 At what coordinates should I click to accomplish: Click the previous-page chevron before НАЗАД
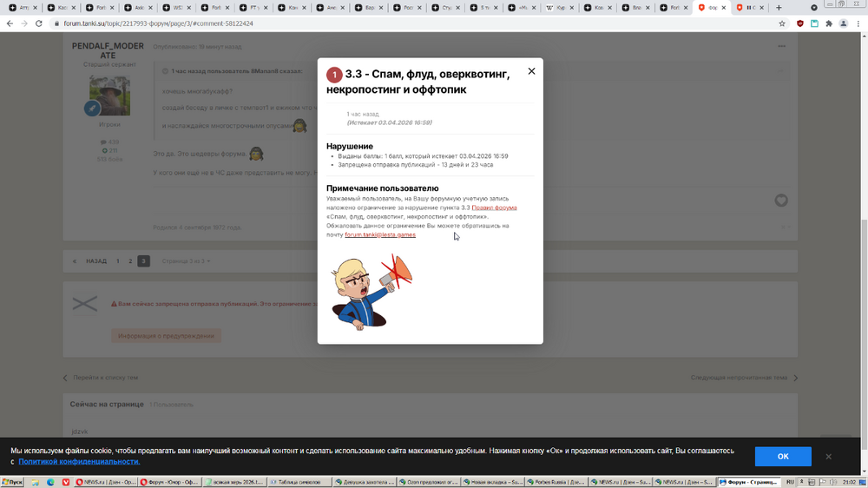[x=75, y=260]
